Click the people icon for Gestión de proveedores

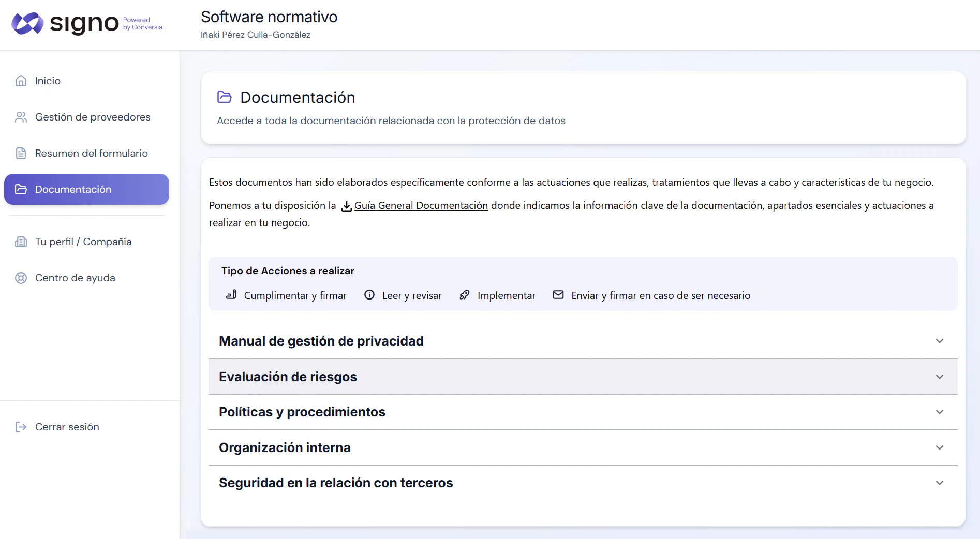pyautogui.click(x=21, y=117)
